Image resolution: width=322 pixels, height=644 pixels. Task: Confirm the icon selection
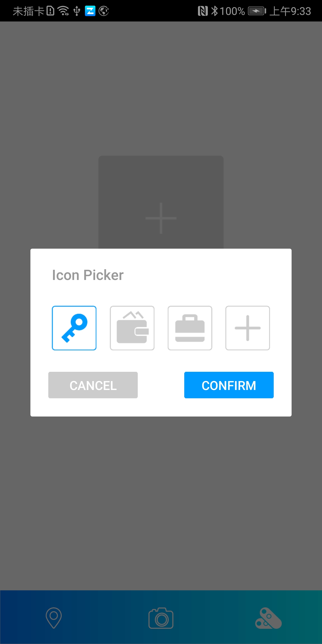pos(229,385)
